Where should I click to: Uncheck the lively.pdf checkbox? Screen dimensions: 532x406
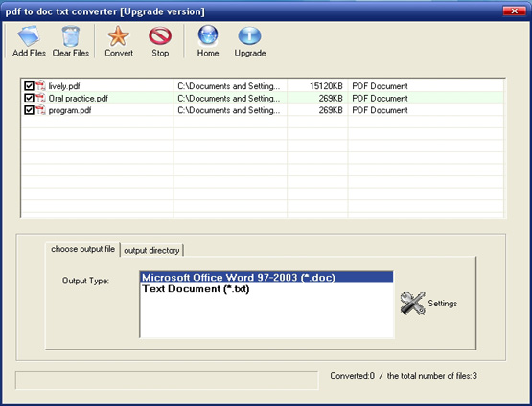[29, 86]
